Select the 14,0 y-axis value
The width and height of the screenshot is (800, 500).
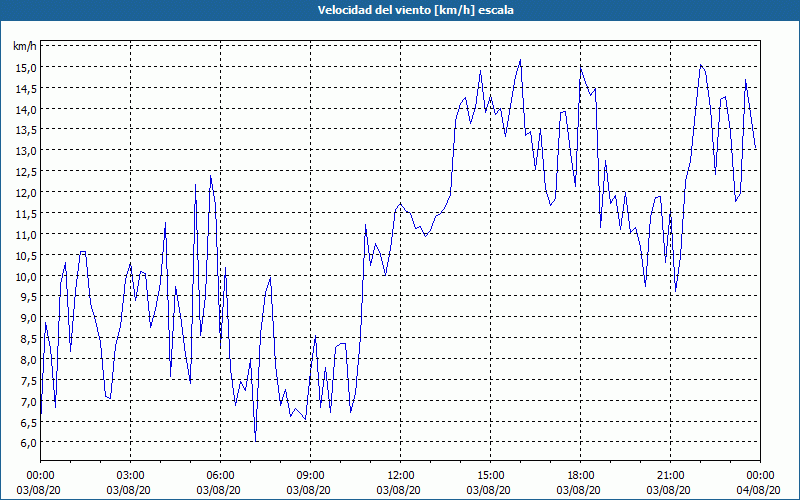coord(25,109)
